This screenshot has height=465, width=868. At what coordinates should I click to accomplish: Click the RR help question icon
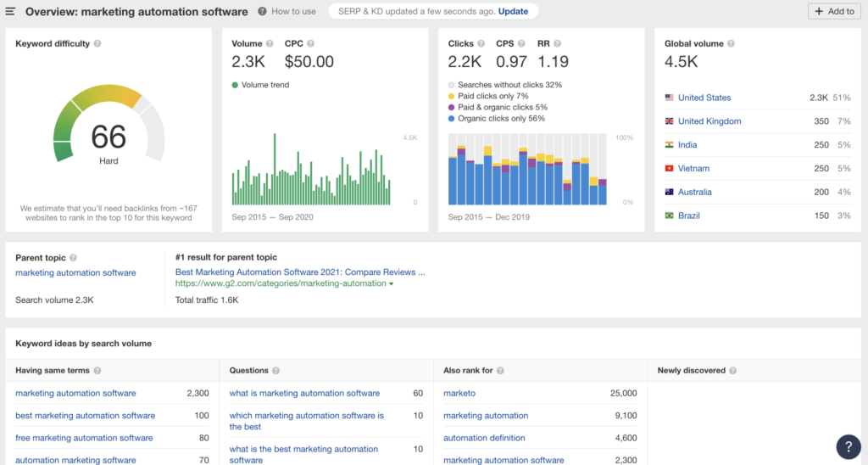(x=558, y=44)
